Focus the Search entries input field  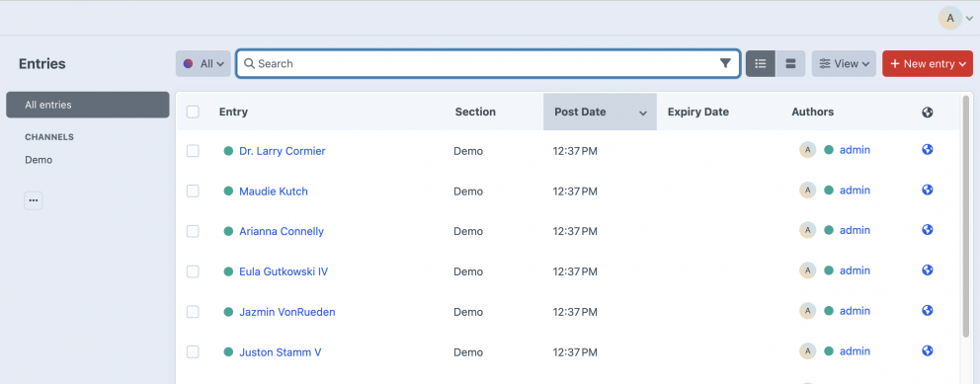tap(487, 64)
